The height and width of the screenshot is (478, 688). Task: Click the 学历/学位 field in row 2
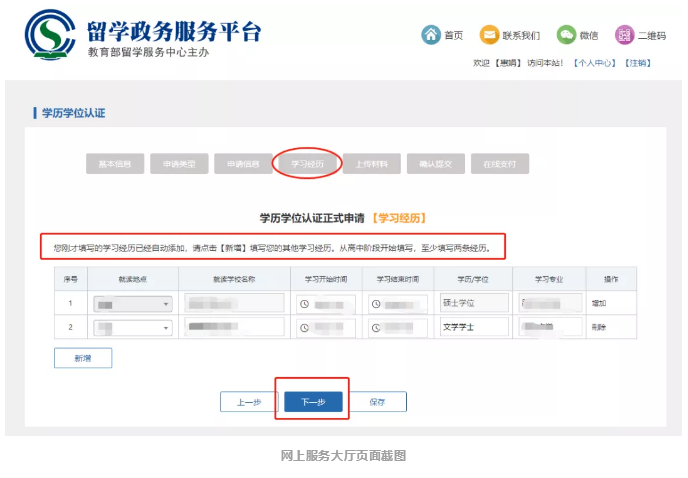(474, 328)
